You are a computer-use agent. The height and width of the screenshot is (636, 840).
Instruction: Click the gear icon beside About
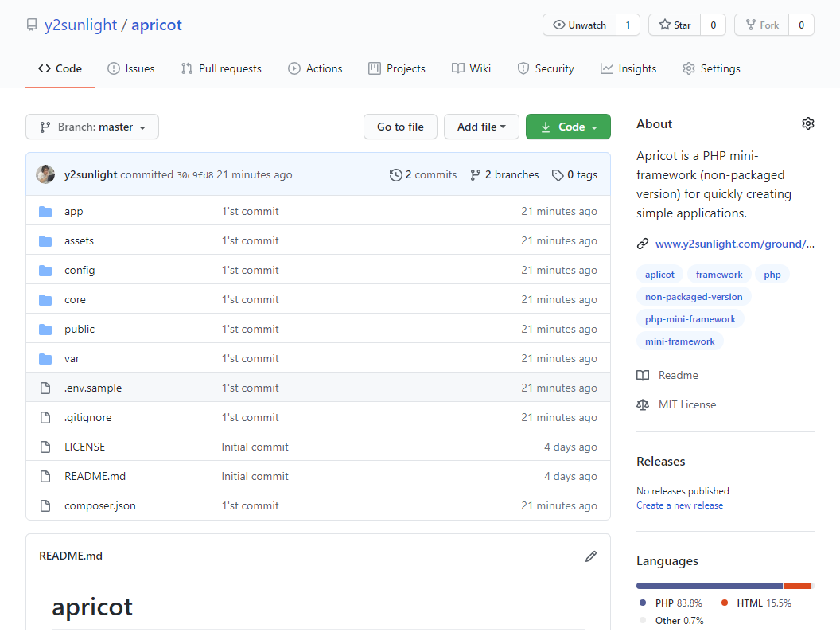click(807, 123)
